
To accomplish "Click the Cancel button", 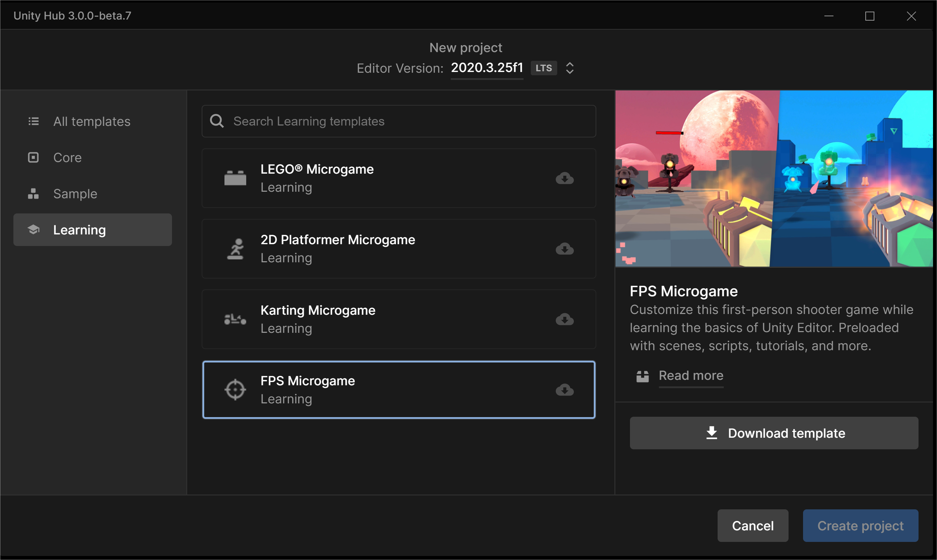I will 752,526.
